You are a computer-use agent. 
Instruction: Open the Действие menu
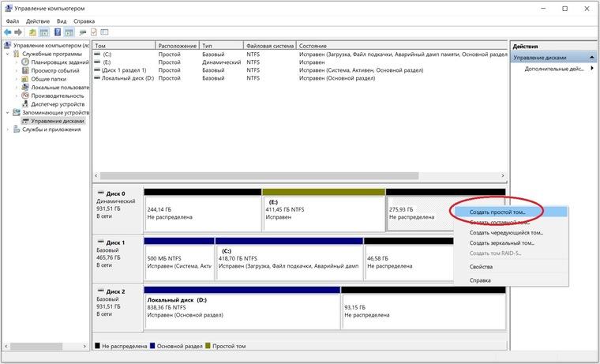[38, 21]
